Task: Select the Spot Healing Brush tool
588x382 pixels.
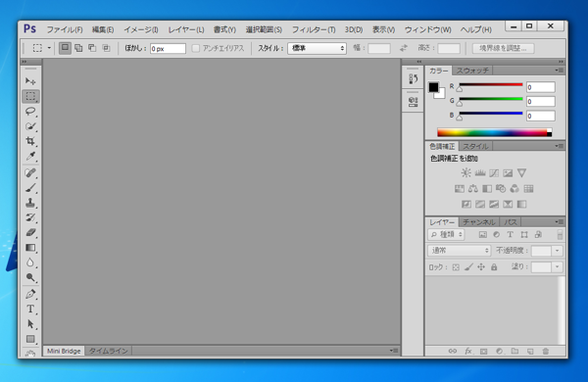Action: click(30, 172)
